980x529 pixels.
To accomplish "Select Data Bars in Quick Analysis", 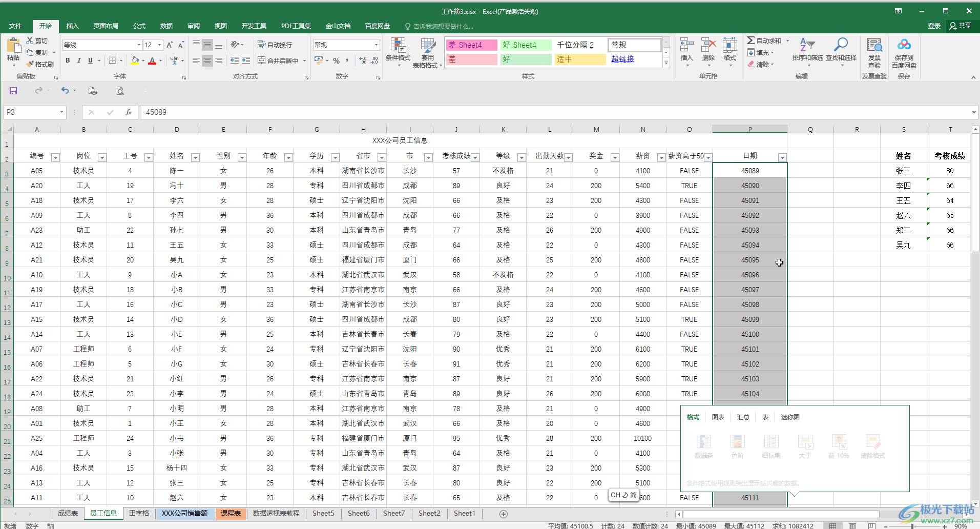I will [703, 445].
